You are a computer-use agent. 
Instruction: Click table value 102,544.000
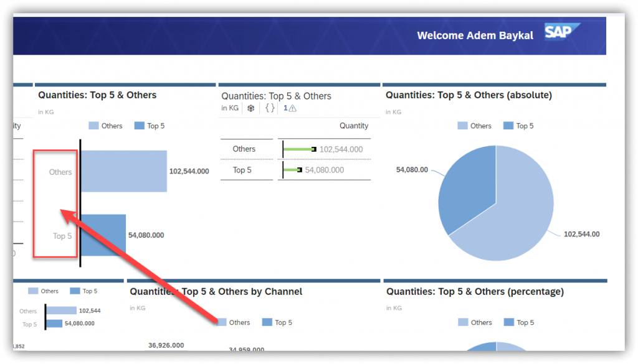(x=341, y=149)
